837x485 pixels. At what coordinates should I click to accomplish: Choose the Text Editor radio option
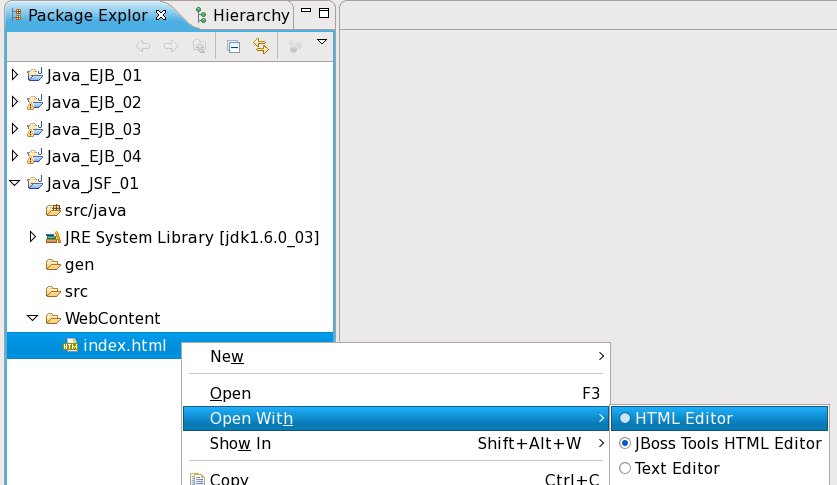pyautogui.click(x=626, y=468)
